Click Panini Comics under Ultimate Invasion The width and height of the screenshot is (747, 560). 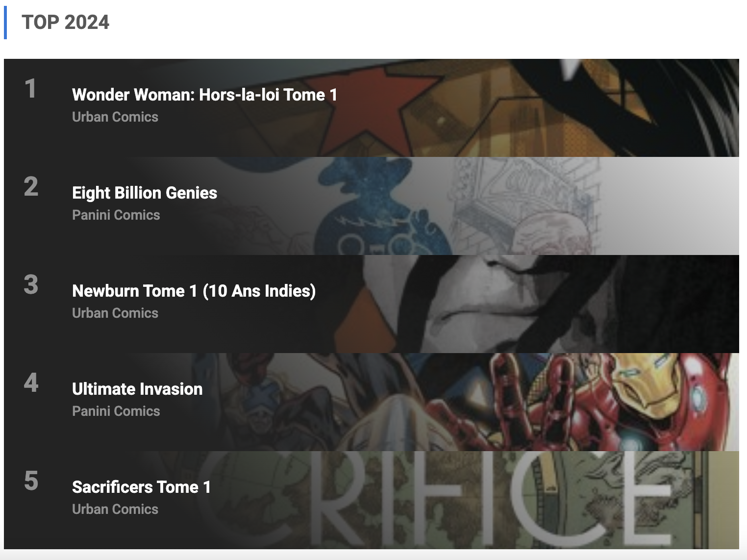116,411
